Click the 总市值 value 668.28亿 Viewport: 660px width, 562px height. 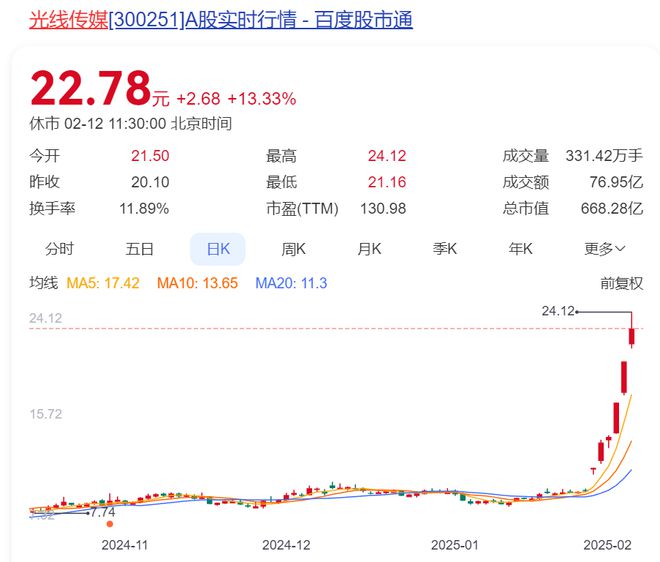[612, 208]
